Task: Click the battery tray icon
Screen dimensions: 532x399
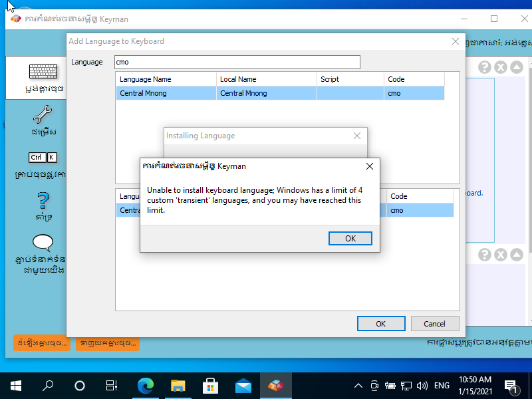Action: point(390,386)
